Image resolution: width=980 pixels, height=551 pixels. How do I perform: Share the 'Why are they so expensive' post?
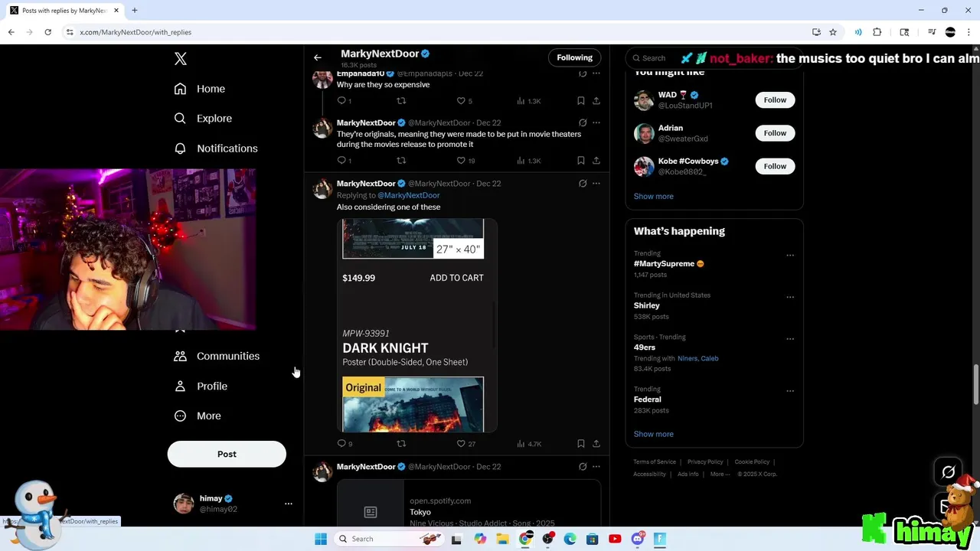point(596,101)
